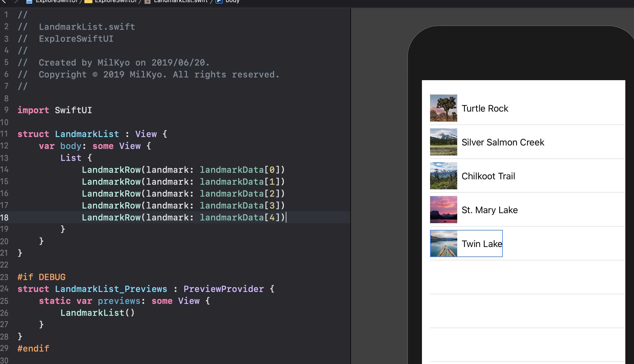Select the Silver Salmon Creek thumbnail
Screen dimensions: 634x364
(443, 142)
